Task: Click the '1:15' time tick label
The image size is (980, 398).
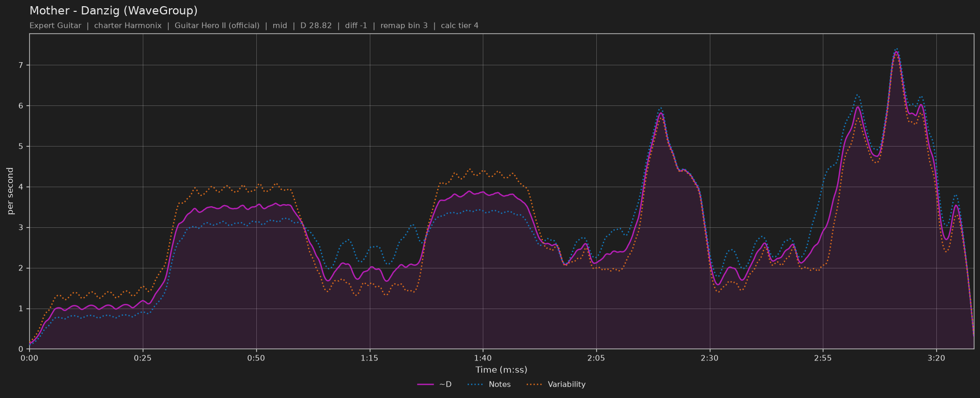Action: 369,358
